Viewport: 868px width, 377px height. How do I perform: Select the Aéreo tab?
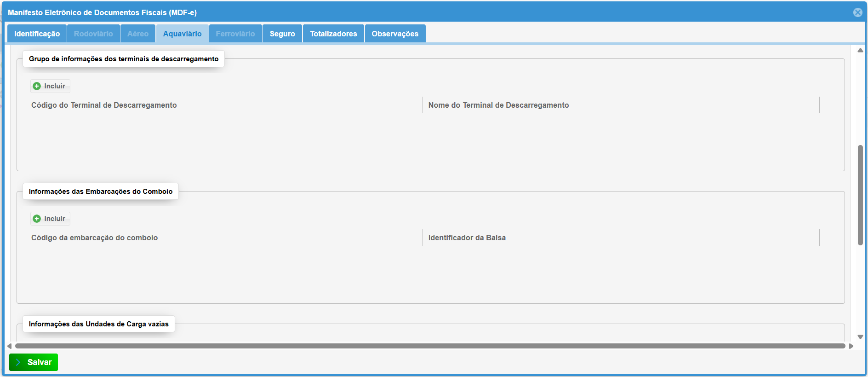click(x=138, y=34)
